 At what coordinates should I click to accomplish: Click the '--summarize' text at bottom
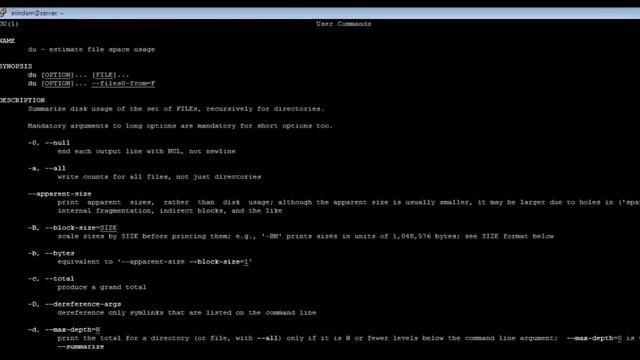(81, 347)
